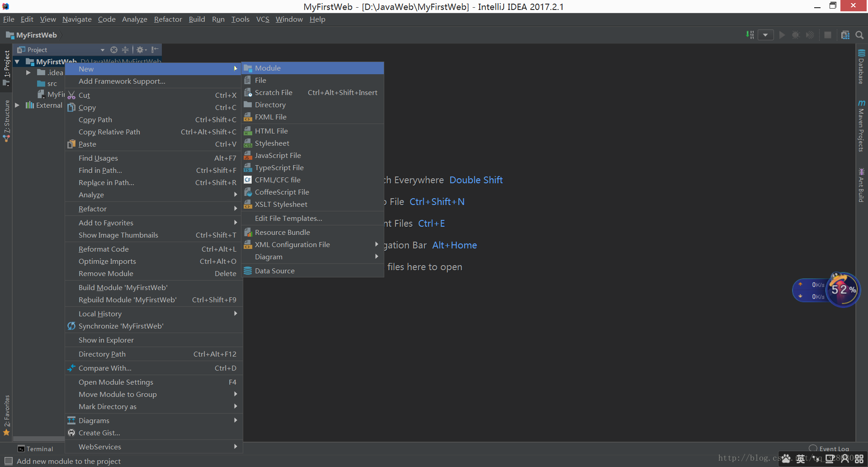Click the Data Source database icon
Viewport: 868px width, 467px height.
[x=248, y=271]
